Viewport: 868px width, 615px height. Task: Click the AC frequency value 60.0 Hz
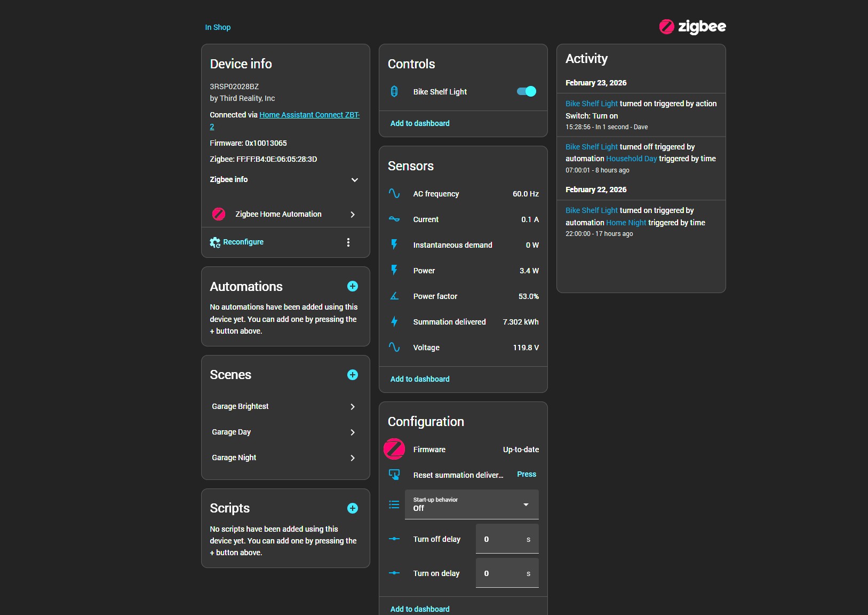[x=525, y=194]
